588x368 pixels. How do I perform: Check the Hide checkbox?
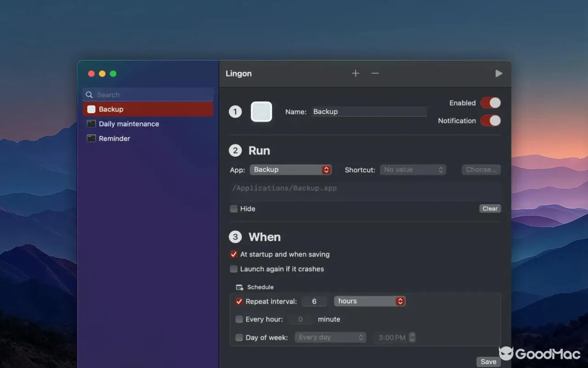[234, 209]
